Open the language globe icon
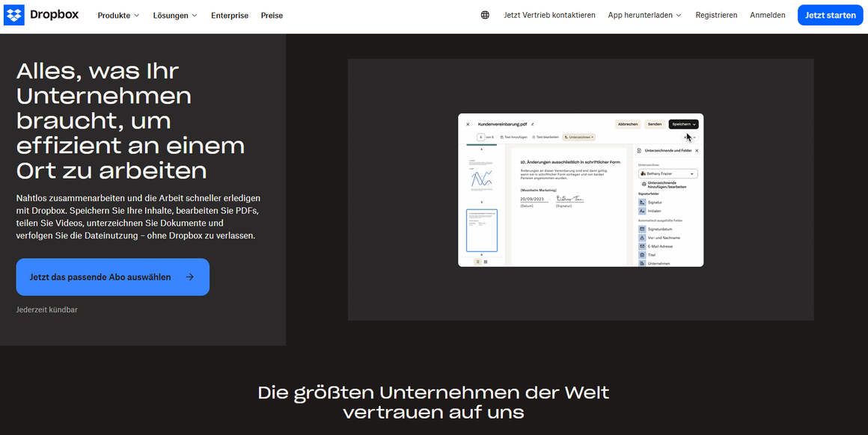This screenshot has height=435, width=868. coord(486,14)
